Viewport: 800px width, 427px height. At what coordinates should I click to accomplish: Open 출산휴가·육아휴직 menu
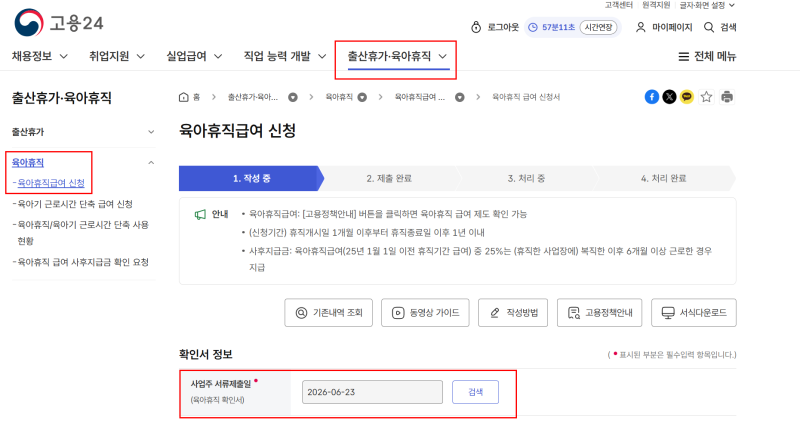[389, 56]
